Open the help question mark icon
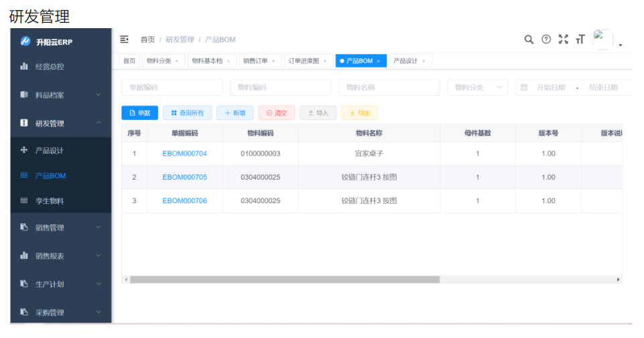The height and width of the screenshot is (338, 644). 546,40
